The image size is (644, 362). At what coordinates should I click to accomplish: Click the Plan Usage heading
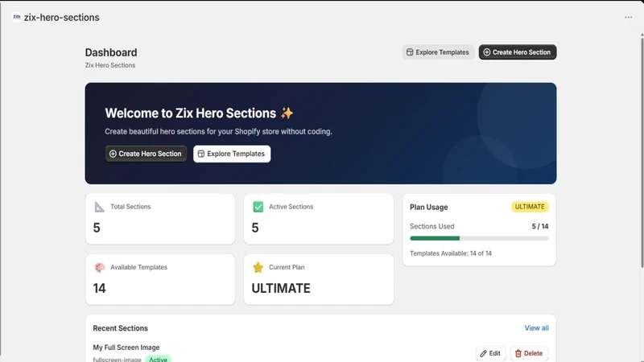[429, 208]
